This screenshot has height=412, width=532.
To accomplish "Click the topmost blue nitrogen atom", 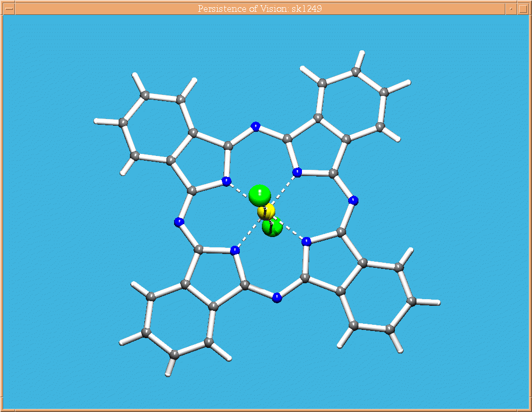I will click(255, 126).
